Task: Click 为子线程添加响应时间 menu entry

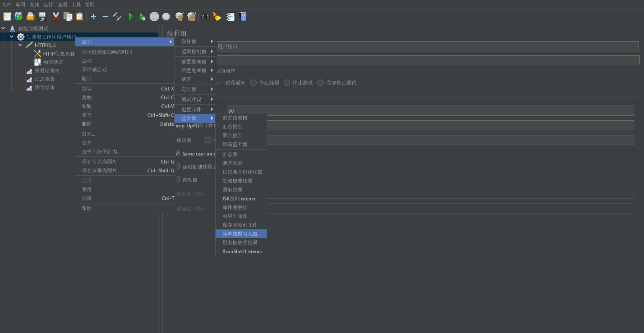Action: point(125,52)
